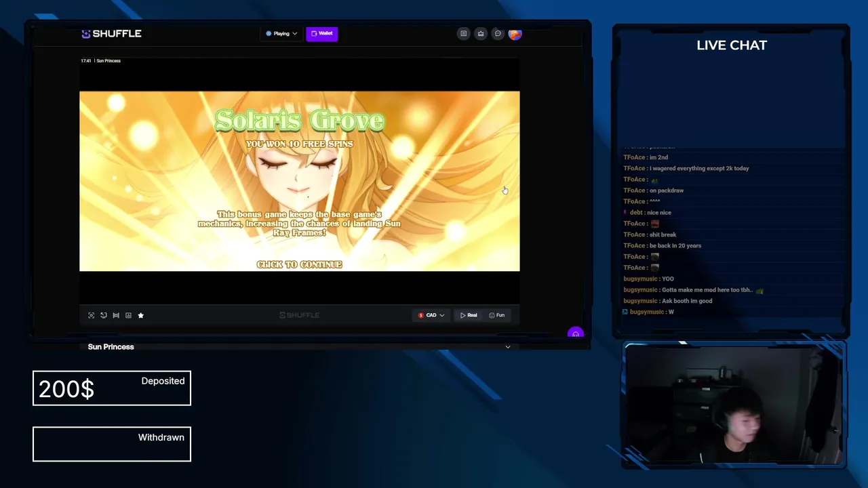Image resolution: width=868 pixels, height=488 pixels.
Task: Click the pop-out game window icon
Action: 104,315
